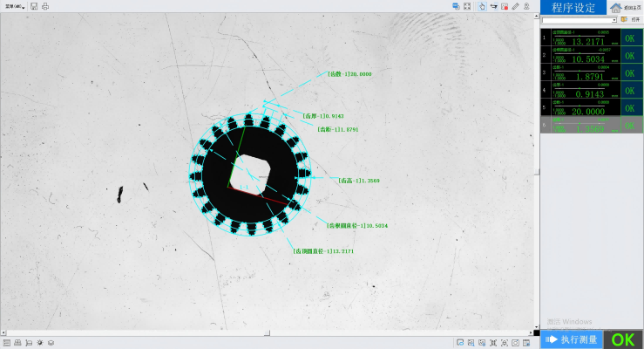Click the save icon in top toolbar

(x=33, y=6)
